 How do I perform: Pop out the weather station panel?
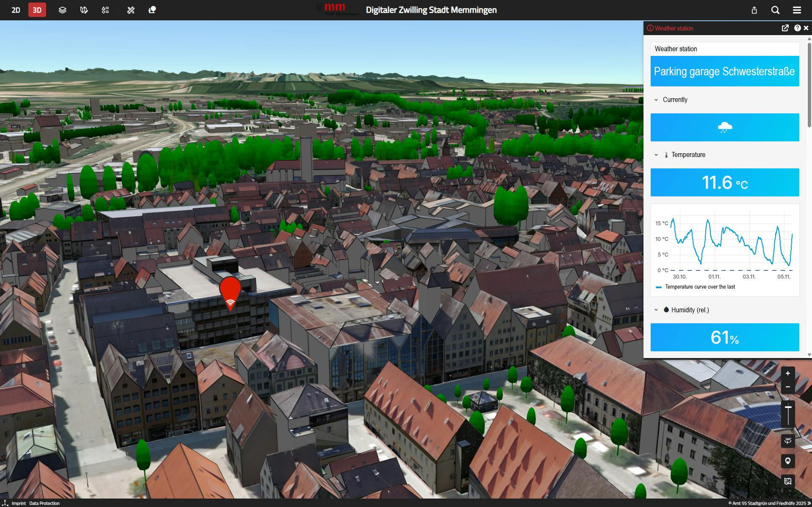point(785,28)
